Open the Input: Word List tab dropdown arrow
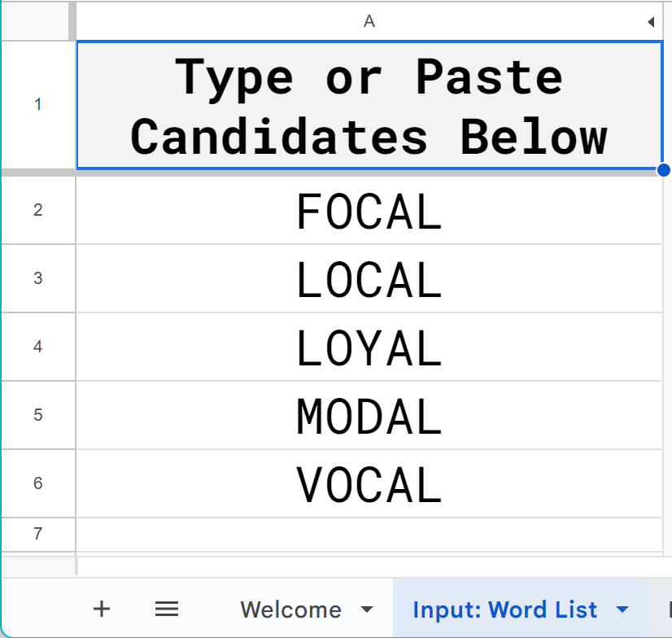 tap(622, 610)
